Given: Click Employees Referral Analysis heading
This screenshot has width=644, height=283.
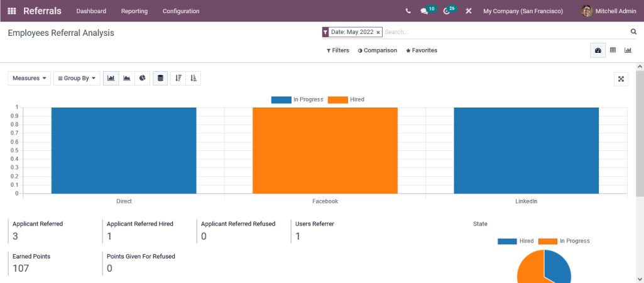Looking at the screenshot, I should pyautogui.click(x=61, y=33).
